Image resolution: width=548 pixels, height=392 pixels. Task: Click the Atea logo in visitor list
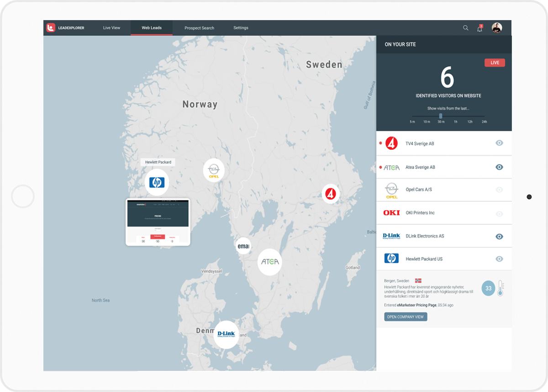[391, 167]
